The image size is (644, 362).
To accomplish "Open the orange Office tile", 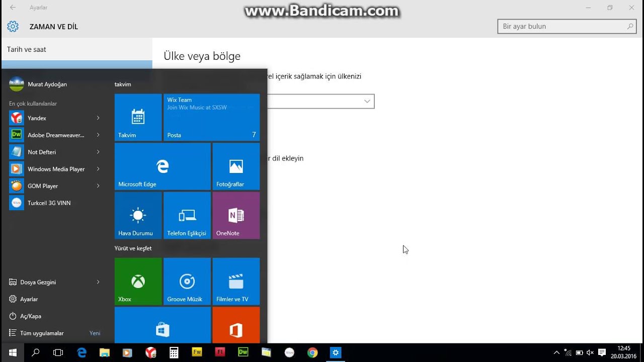I will click(x=236, y=325).
